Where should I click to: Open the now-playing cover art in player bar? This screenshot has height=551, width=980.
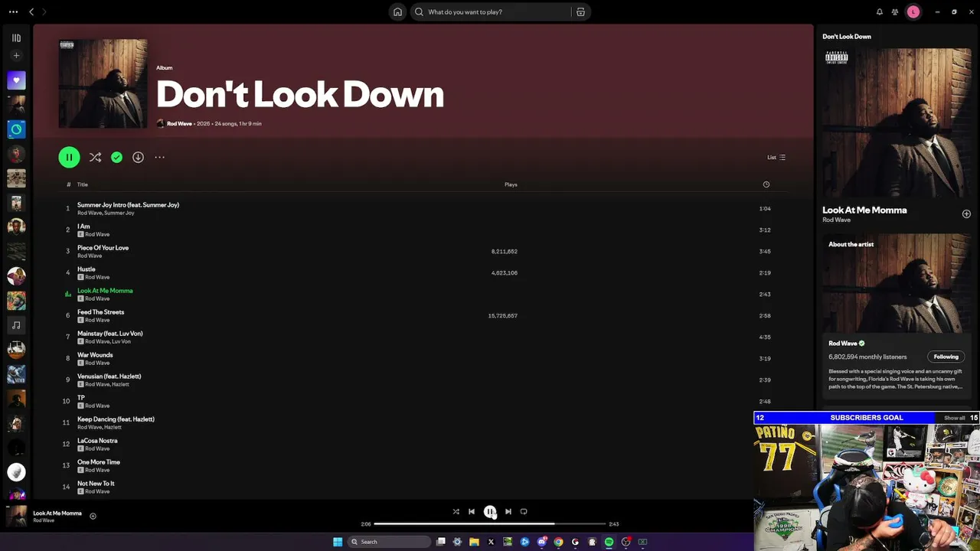[17, 517]
